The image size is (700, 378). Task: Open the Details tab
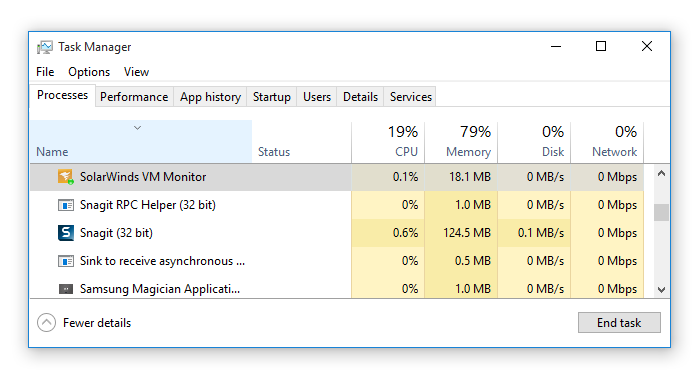click(360, 97)
